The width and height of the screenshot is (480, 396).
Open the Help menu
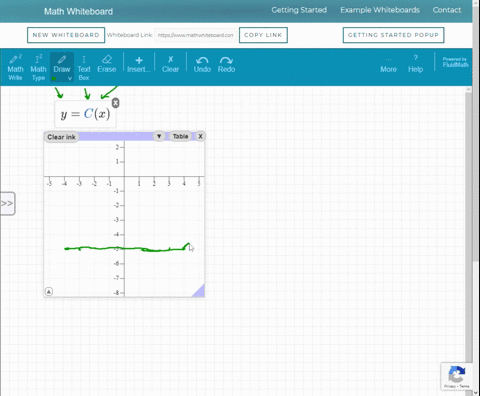tap(415, 64)
